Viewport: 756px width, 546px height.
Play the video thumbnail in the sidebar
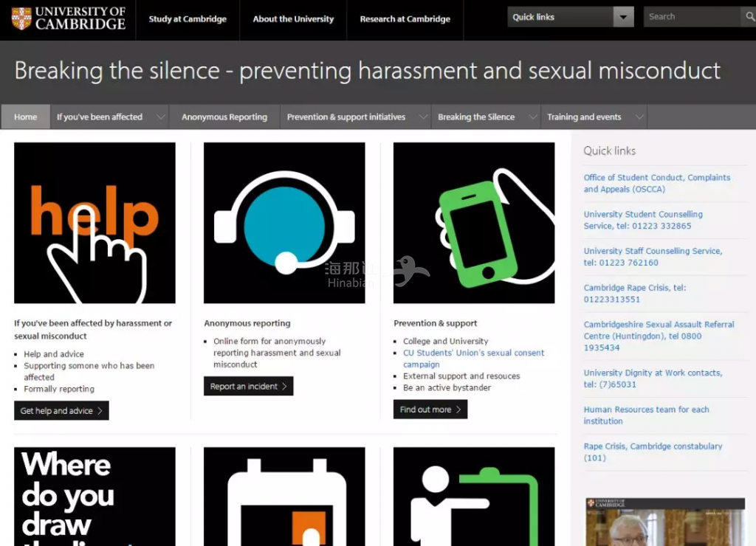coord(665,522)
